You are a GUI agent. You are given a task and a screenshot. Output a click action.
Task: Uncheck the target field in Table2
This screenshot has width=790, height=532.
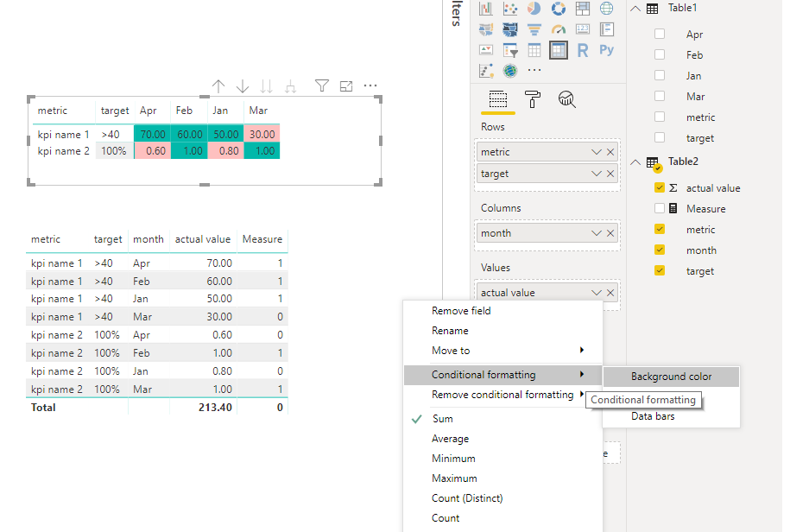pos(660,270)
